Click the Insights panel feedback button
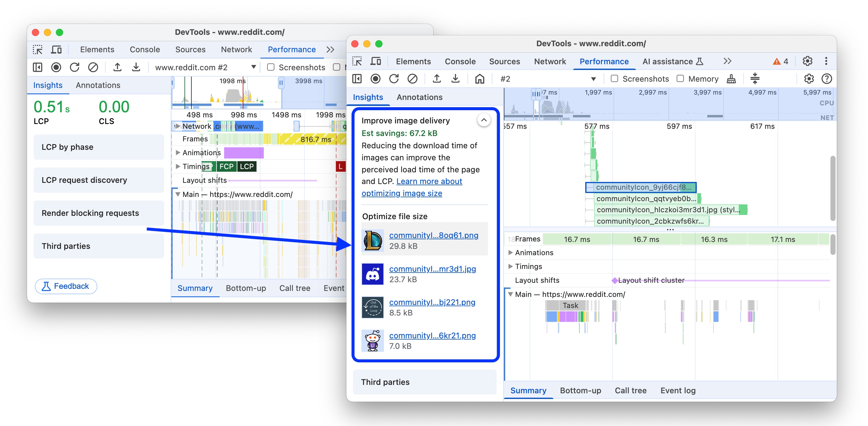Viewport: 868px width, 426px height. (x=66, y=286)
